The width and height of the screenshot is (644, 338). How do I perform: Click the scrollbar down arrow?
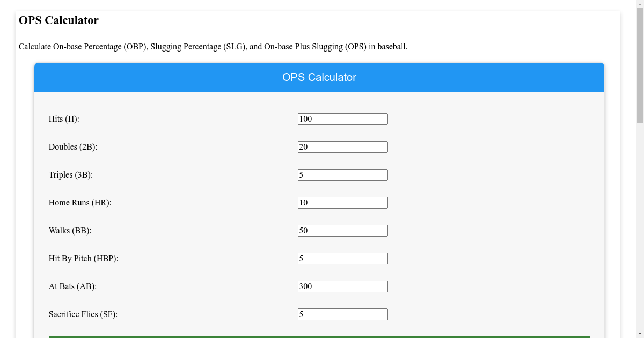click(640, 334)
